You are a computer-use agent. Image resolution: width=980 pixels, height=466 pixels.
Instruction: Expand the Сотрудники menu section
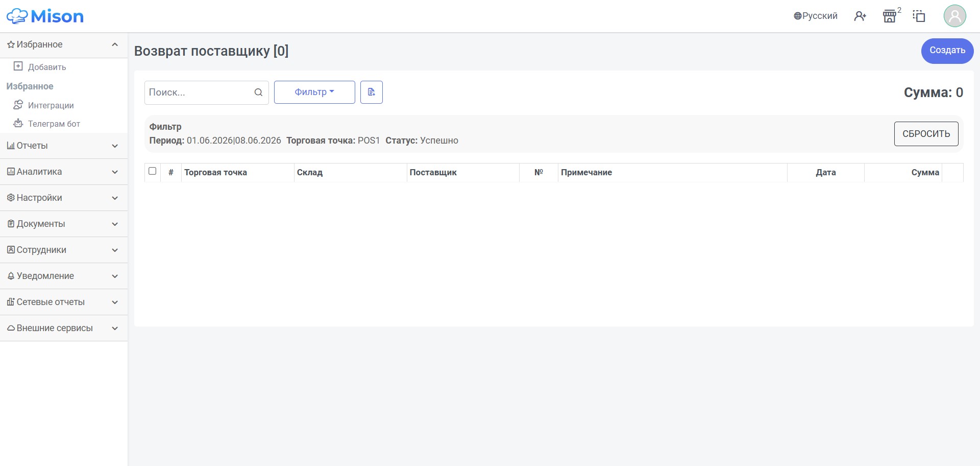click(64, 250)
